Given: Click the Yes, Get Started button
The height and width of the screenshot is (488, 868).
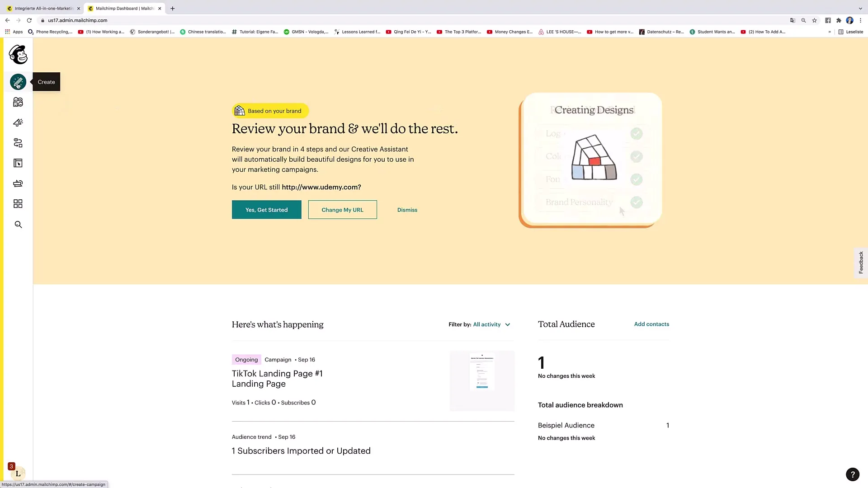Looking at the screenshot, I should coord(266,210).
